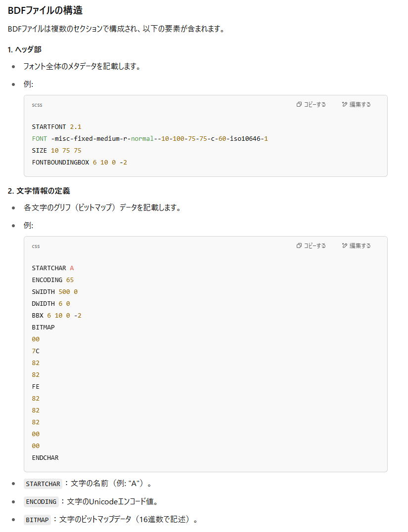Click the pencil edit icon in the css block
This screenshot has width=408, height=532.
pos(345,246)
